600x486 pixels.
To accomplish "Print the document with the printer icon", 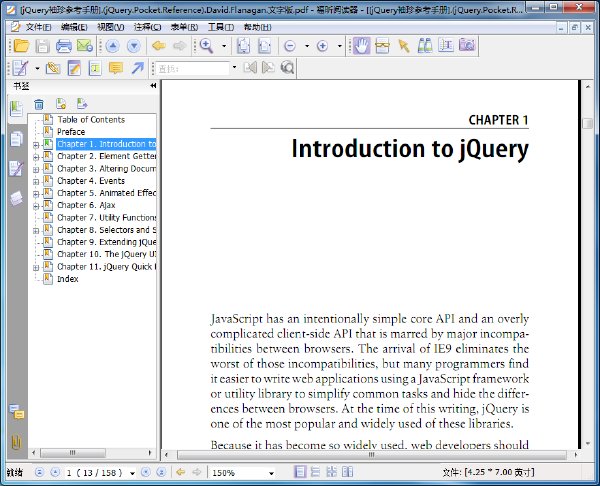I will pyautogui.click(x=64, y=46).
